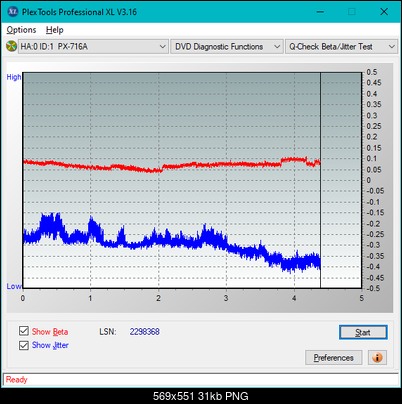Viewport: 402px width, 404px height.
Task: Open the DVD Diagnostic Functions dropdown
Action: [227, 47]
